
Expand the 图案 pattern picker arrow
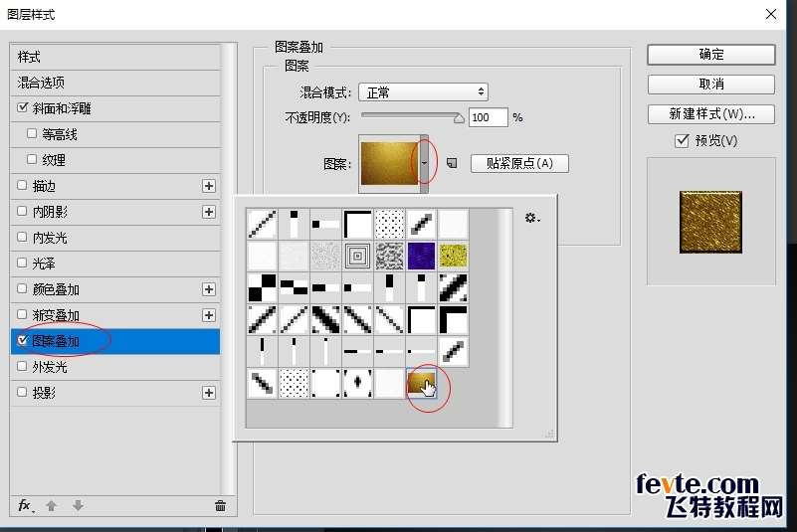[424, 162]
